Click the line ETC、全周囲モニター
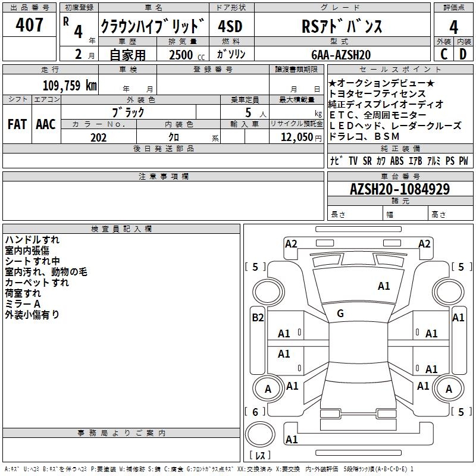The height and width of the screenshot is (476, 476). point(378,115)
